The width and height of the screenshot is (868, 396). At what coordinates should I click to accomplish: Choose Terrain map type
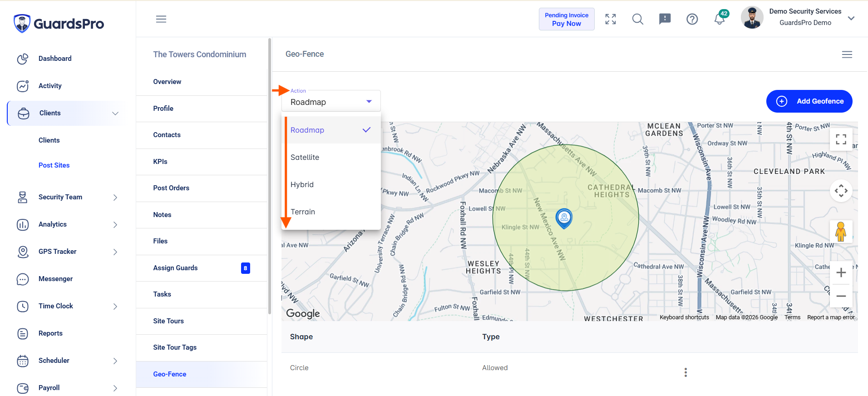coord(331,212)
